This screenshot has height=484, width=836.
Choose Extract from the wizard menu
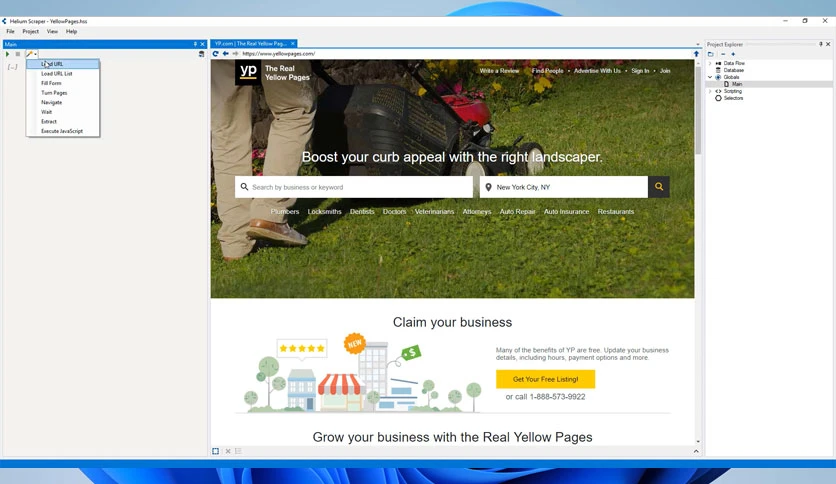pos(63,122)
